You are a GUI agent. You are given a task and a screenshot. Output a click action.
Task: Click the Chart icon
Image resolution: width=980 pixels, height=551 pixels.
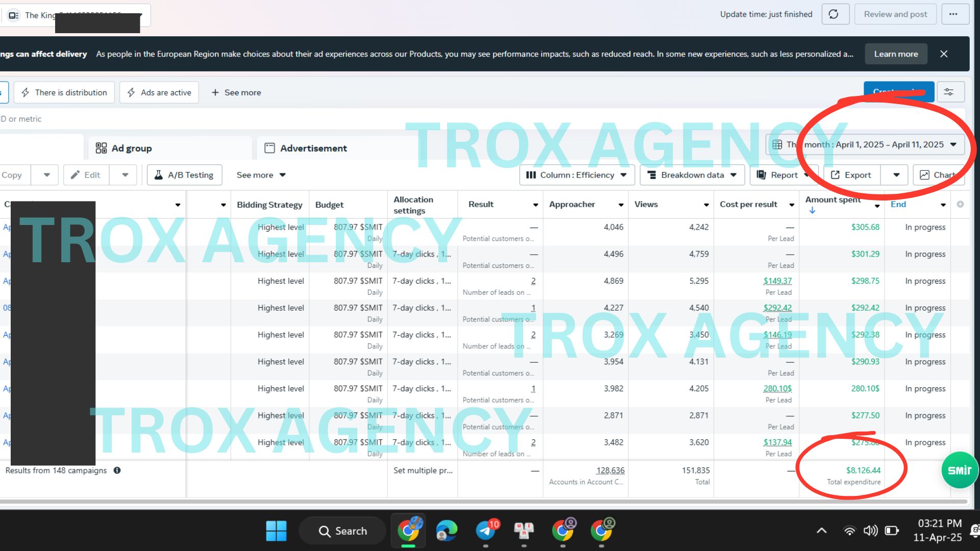(x=924, y=175)
